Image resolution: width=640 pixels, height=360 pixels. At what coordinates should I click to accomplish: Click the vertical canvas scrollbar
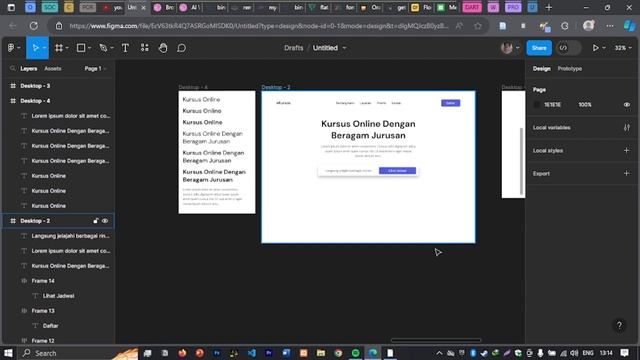click(x=521, y=161)
